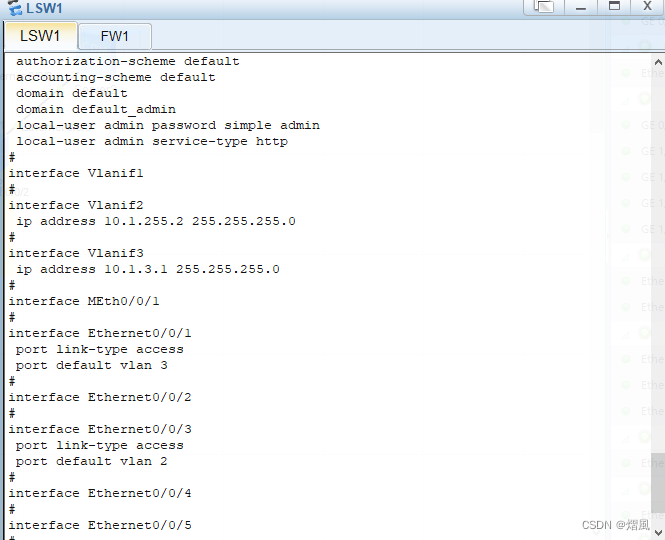Click the LSW1 switch icon in title bar
This screenshot has width=665, height=540.
coord(14,8)
